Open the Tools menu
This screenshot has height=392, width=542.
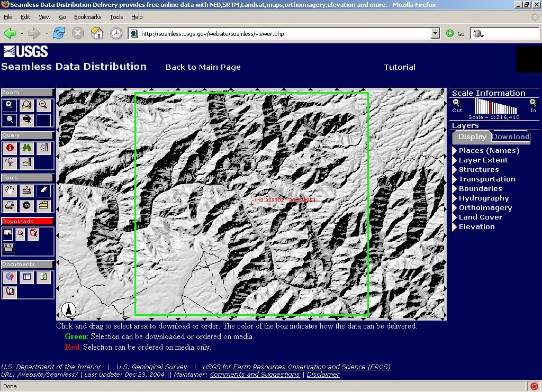(116, 17)
